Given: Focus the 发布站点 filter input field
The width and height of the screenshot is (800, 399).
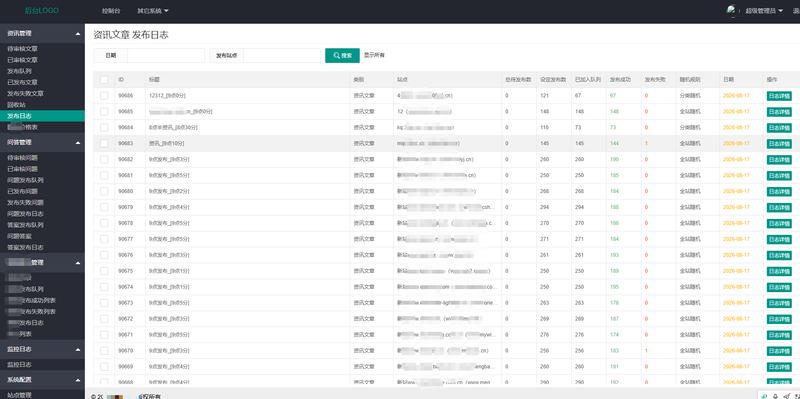Looking at the screenshot, I should coord(282,55).
